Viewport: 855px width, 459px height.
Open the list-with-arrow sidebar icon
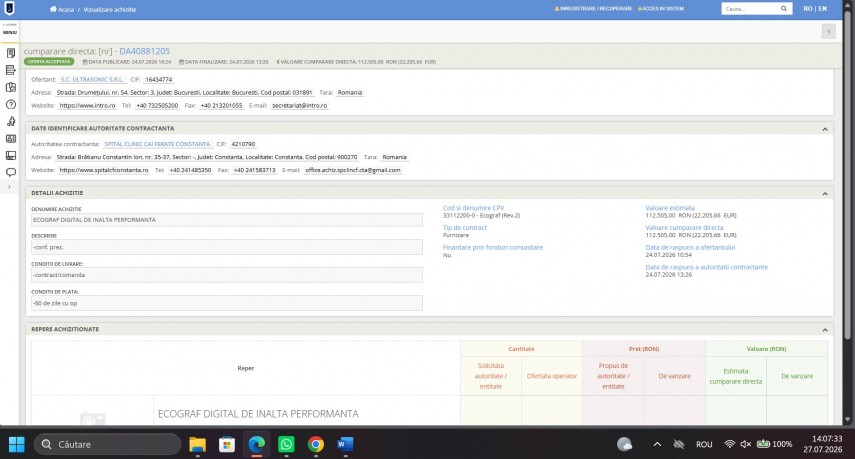pyautogui.click(x=10, y=70)
